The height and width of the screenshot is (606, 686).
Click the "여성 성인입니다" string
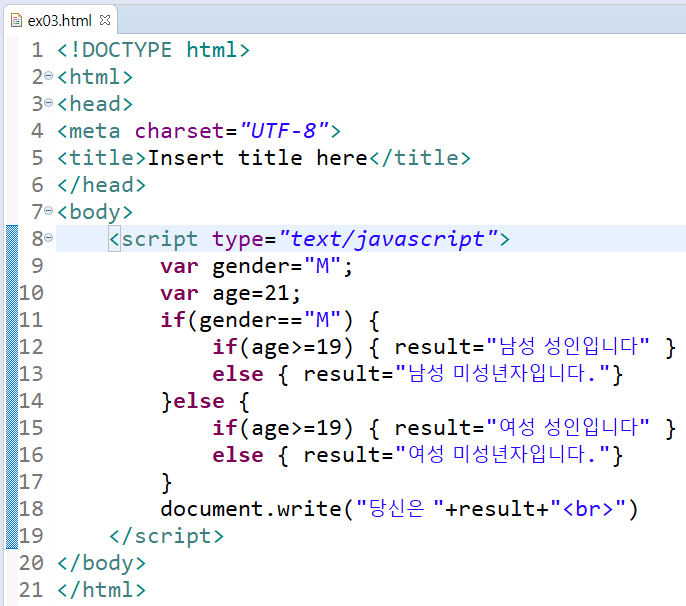coord(568,427)
